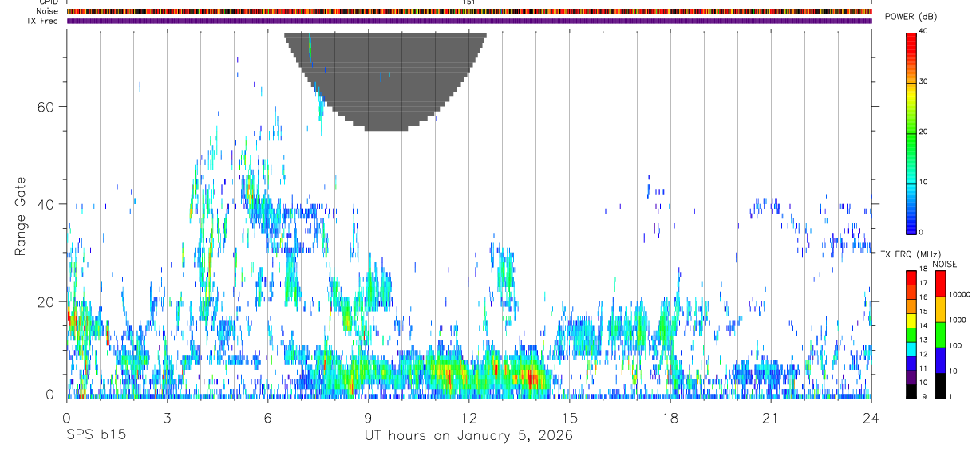Click the UT hours on January 5, 2026 label
Image resolution: width=980 pixels, height=452 pixels.
468,436
